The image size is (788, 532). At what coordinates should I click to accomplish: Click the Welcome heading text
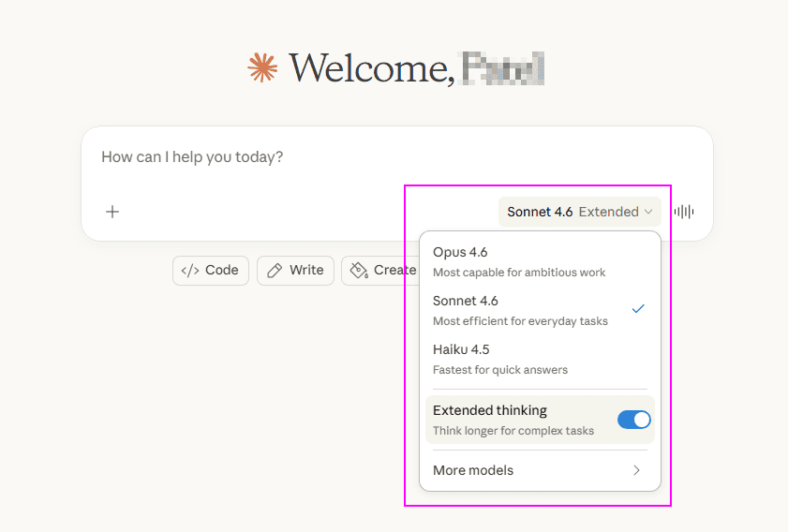(x=372, y=68)
